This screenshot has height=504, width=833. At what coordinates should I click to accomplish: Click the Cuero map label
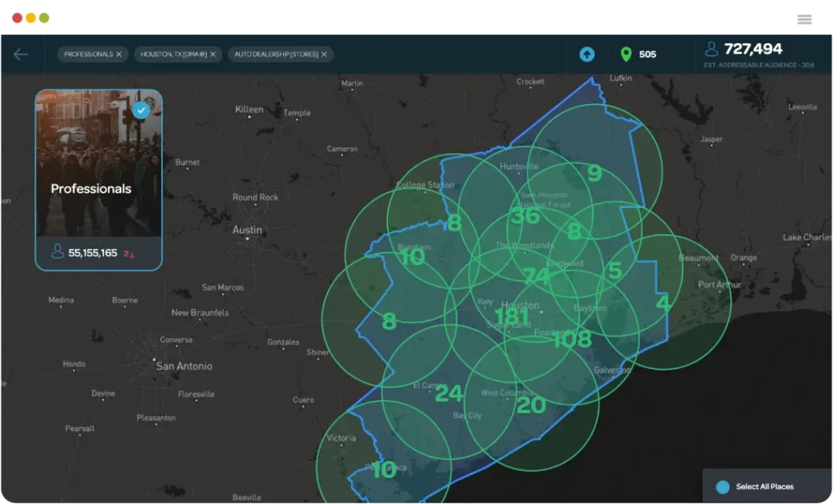[x=303, y=400]
